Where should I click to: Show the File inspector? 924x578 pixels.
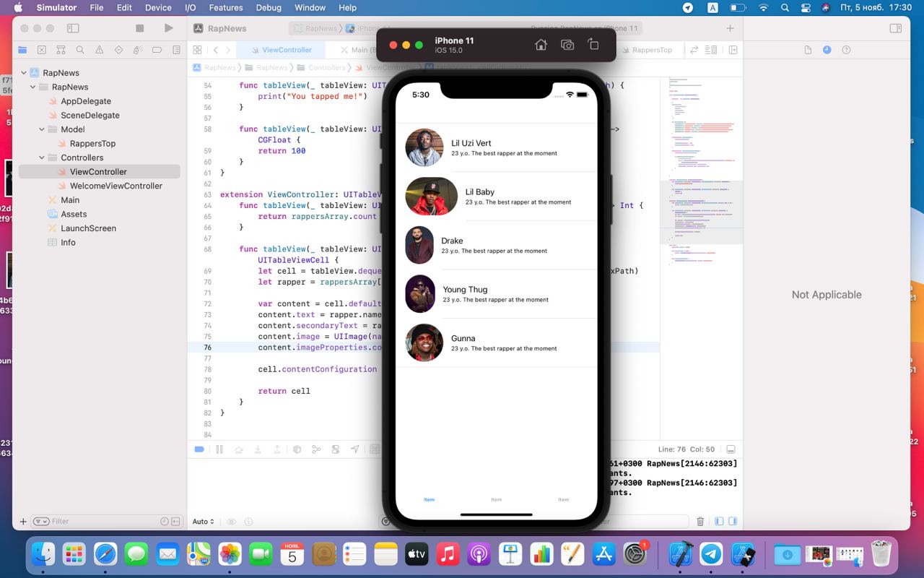coord(808,50)
